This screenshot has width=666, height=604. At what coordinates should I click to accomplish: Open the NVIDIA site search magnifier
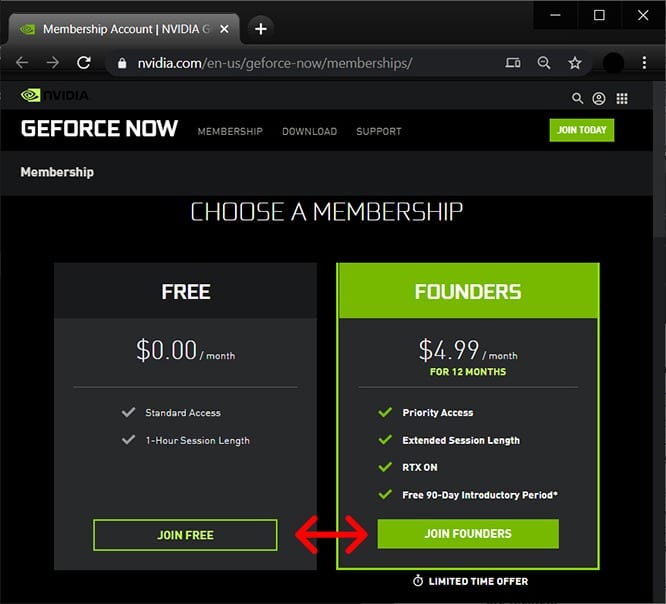[577, 98]
